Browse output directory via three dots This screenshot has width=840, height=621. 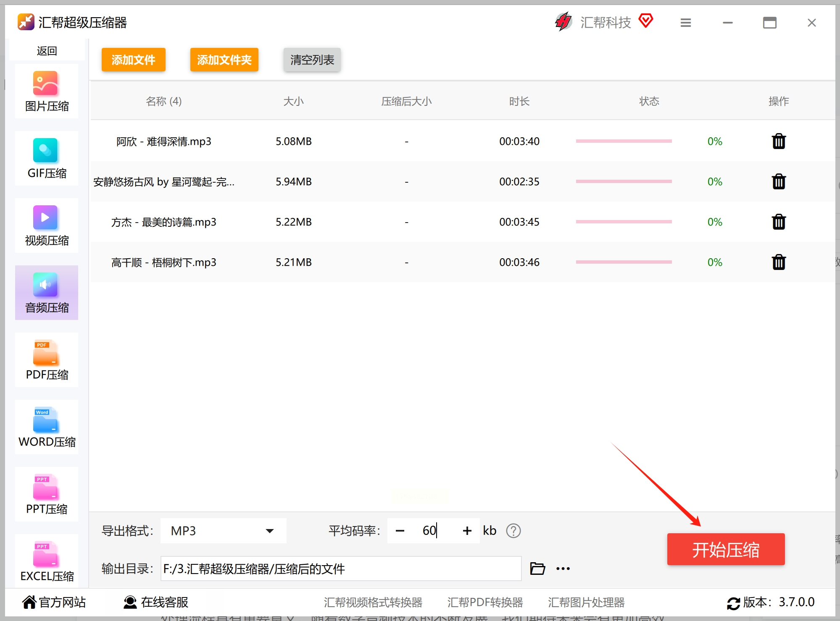point(563,569)
